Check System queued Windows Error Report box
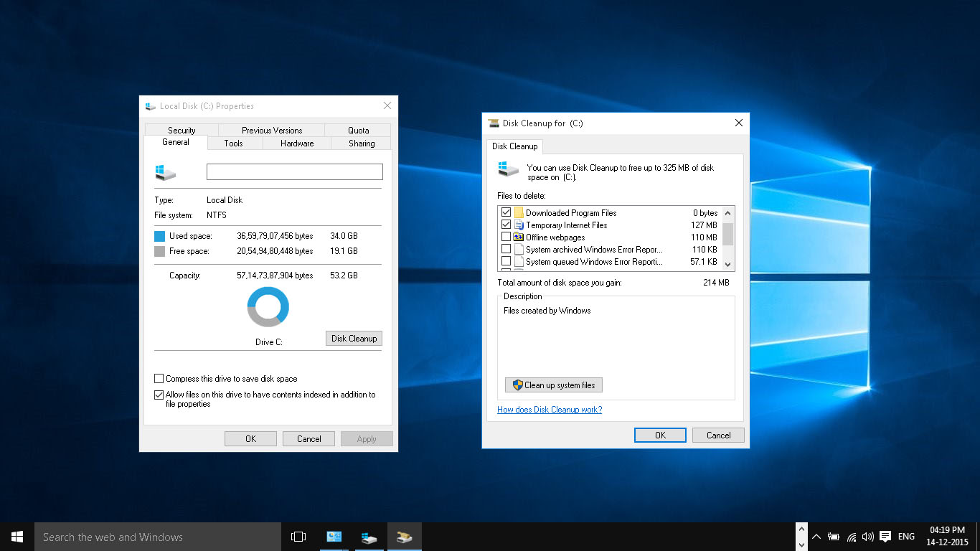980x551 pixels. pyautogui.click(x=507, y=262)
